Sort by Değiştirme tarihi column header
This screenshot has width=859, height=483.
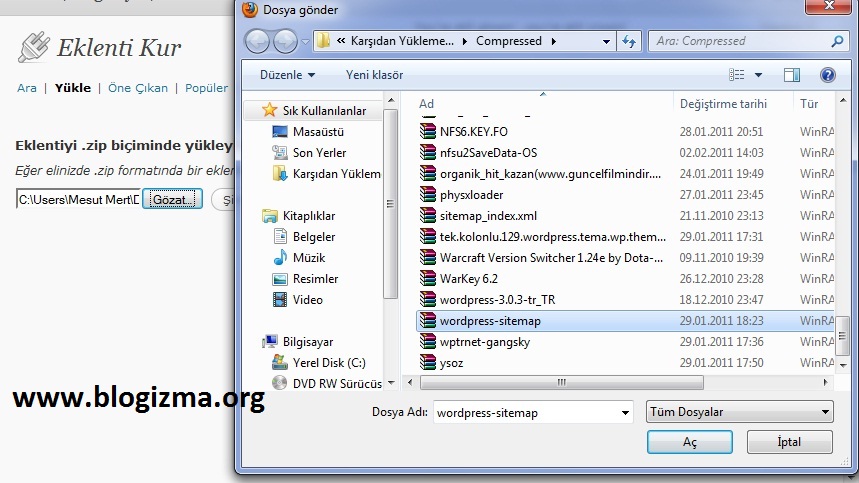coord(723,104)
